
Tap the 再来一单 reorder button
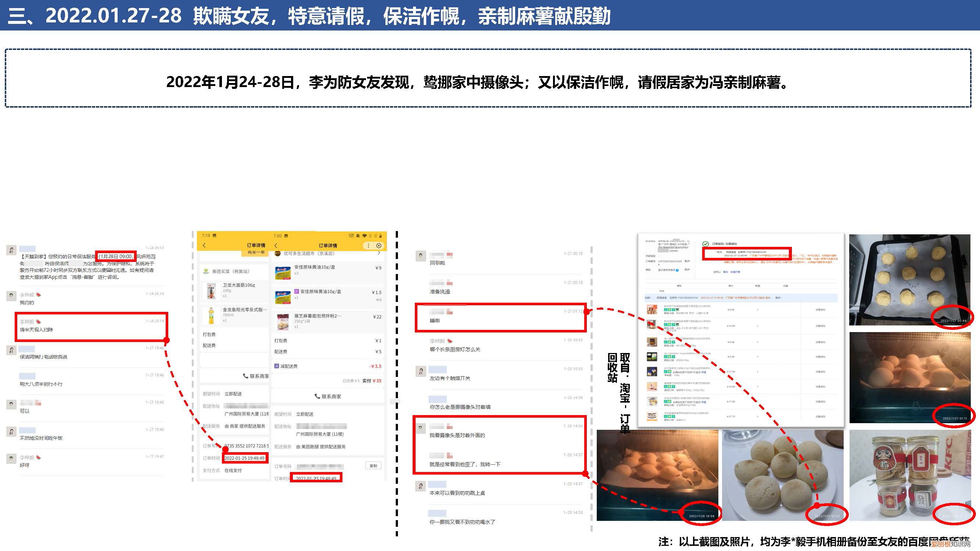(x=255, y=252)
